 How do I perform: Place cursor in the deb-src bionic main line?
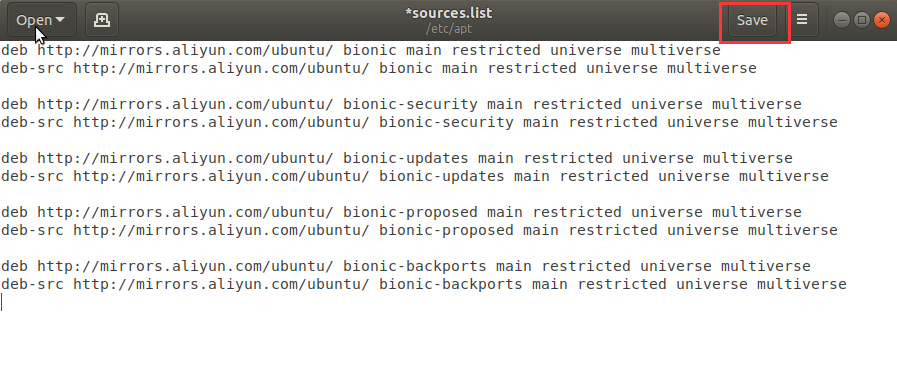[378, 69]
